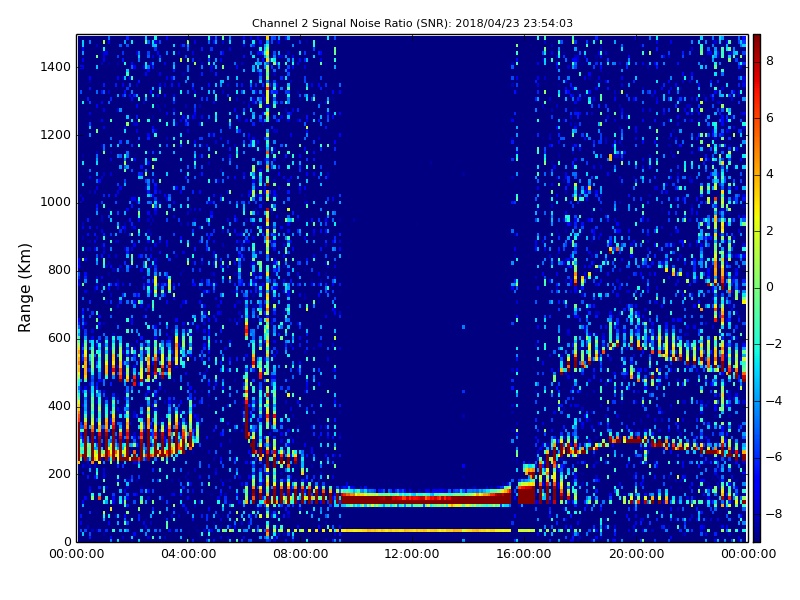This screenshot has width=800, height=600.
Task: Click the 20:00:00 time axis label
Action: pyautogui.click(x=636, y=554)
